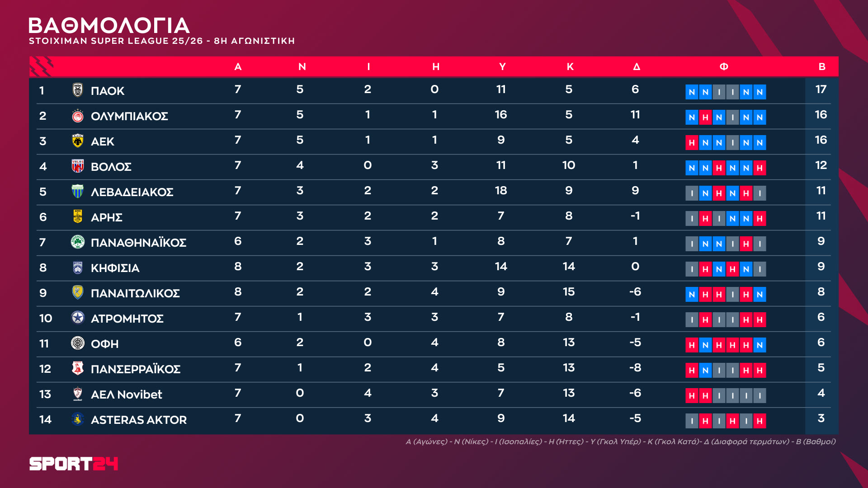868x488 pixels.
Task: Open the Λεβαδειακός green striped crest
Action: point(78,192)
